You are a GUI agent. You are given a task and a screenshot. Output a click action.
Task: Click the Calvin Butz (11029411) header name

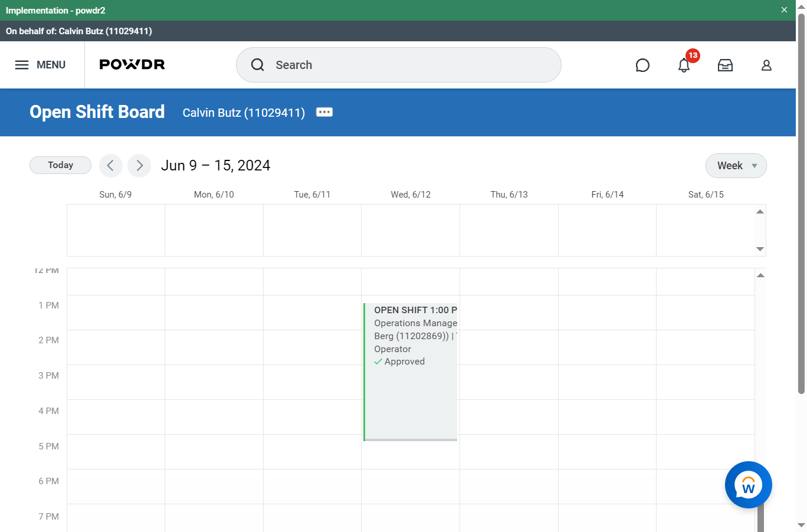(x=244, y=113)
